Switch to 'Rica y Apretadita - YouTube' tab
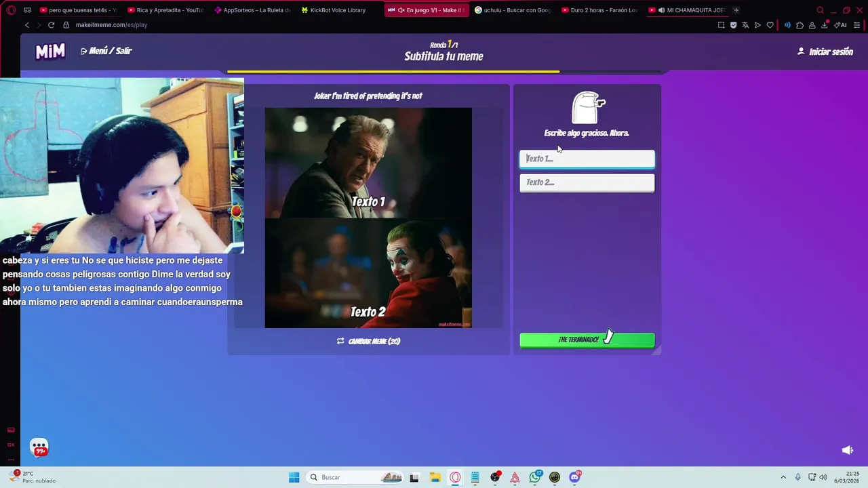Viewport: 868px width, 488px height. tap(165, 10)
